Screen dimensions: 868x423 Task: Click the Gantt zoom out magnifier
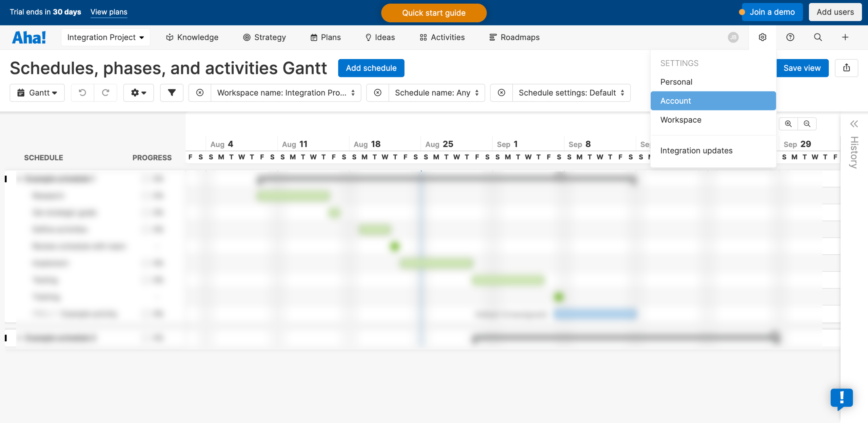(807, 124)
